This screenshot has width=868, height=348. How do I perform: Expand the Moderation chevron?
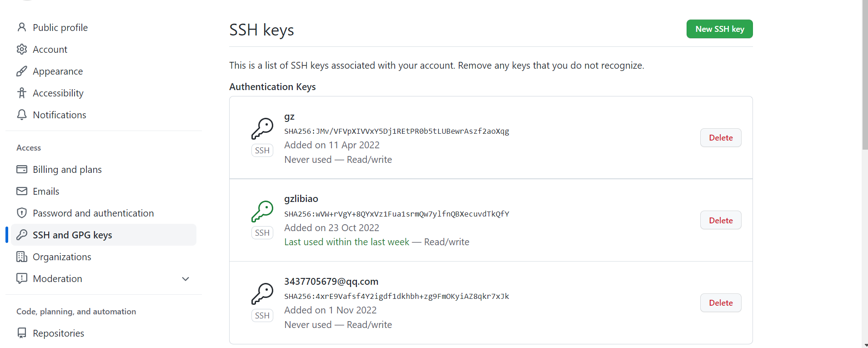tap(186, 279)
